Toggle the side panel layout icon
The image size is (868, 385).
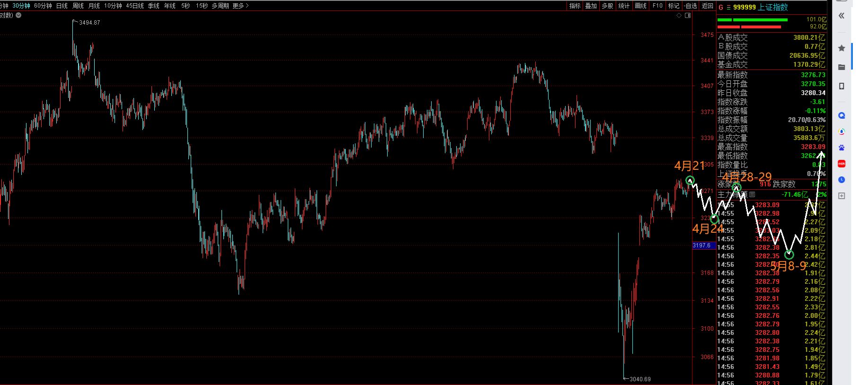click(688, 16)
